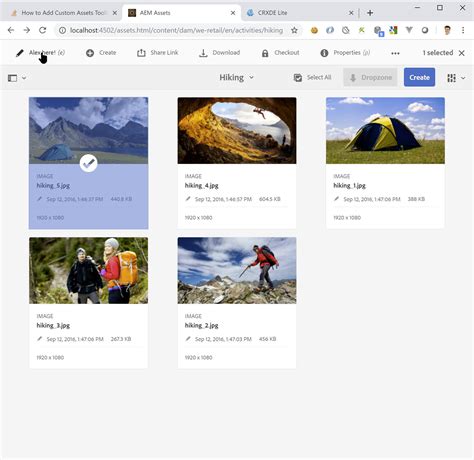Select the hiking_3.jpg couple thumbnail
The width and height of the screenshot is (474, 460).
click(88, 270)
